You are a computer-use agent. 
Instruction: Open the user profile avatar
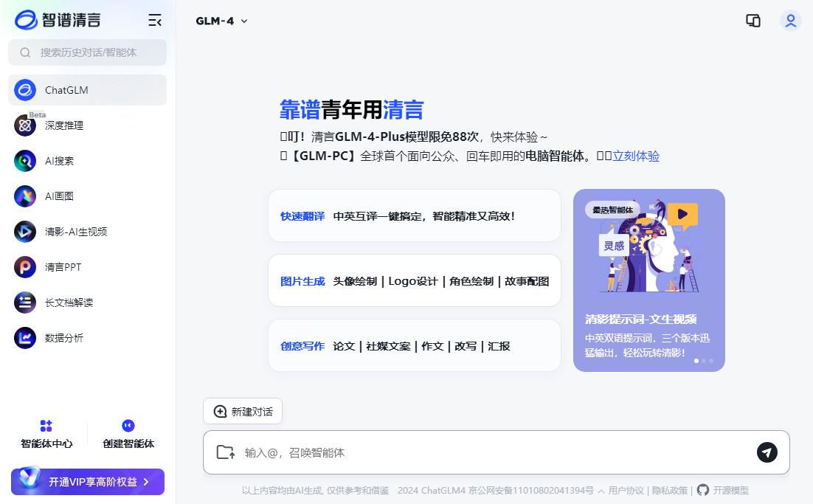tap(790, 21)
